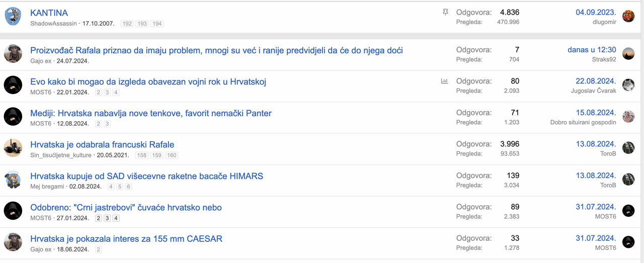644x263 pixels.
Task: Open page 2 of the Crni jastrebovi thread
Action: [x=99, y=218]
